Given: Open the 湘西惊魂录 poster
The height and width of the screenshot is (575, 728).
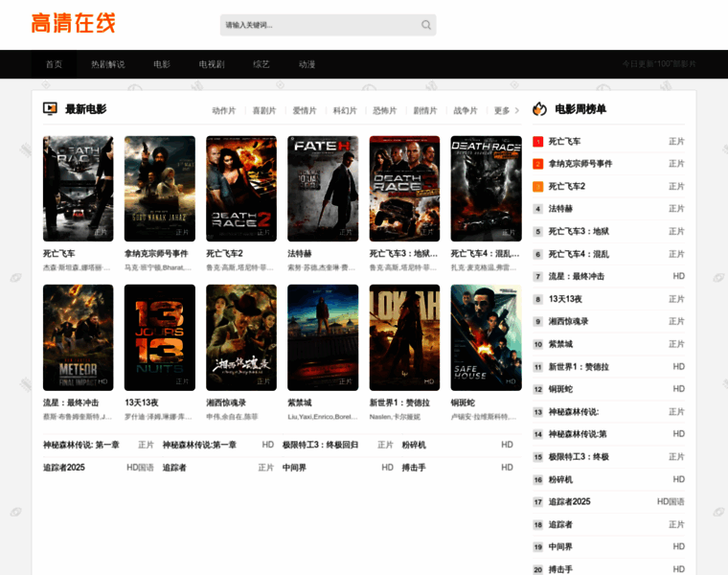Looking at the screenshot, I should (241, 337).
